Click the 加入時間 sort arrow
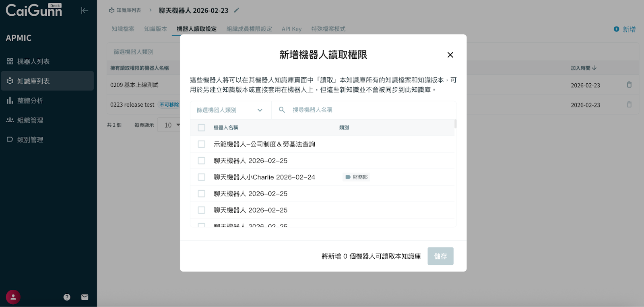 click(594, 68)
